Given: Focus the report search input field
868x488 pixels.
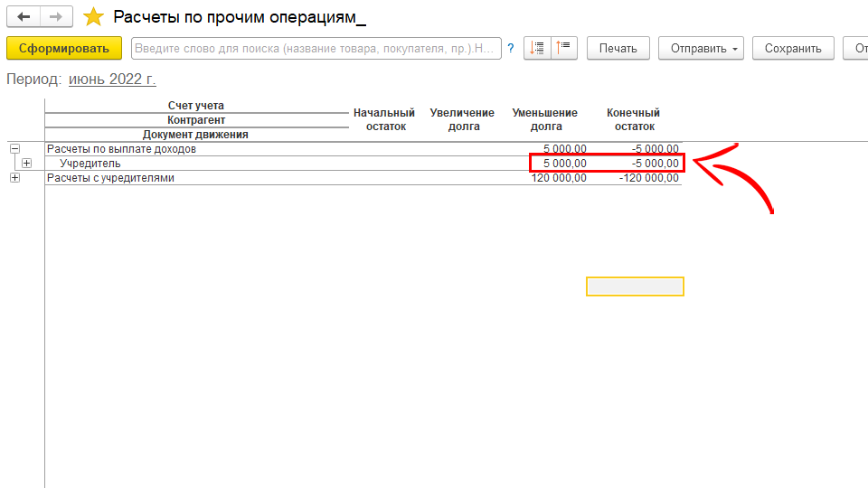Looking at the screenshot, I should pyautogui.click(x=316, y=48).
